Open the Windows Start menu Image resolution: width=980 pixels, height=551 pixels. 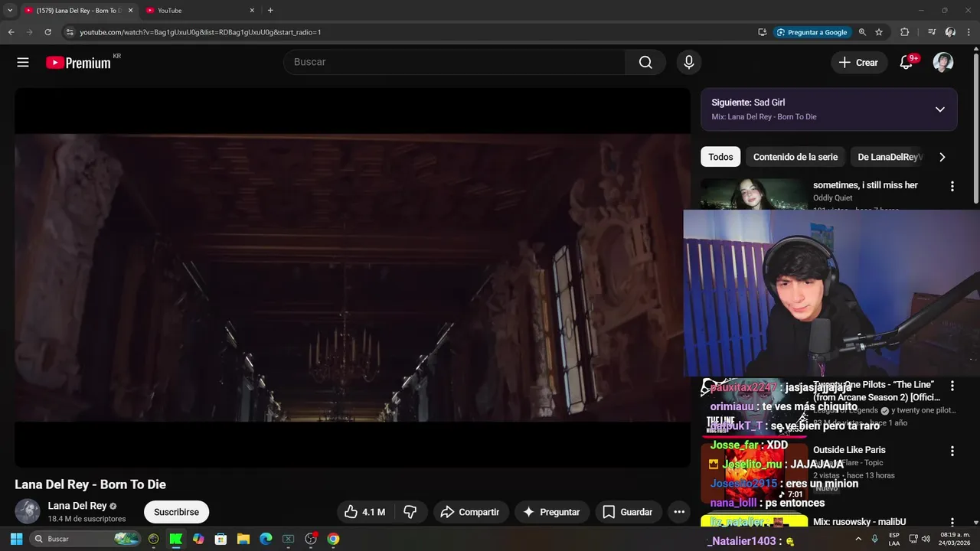pos(16,539)
